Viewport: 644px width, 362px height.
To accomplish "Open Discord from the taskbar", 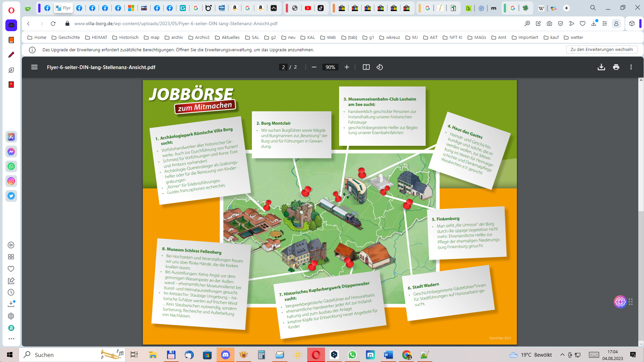I will pyautogui.click(x=225, y=355).
